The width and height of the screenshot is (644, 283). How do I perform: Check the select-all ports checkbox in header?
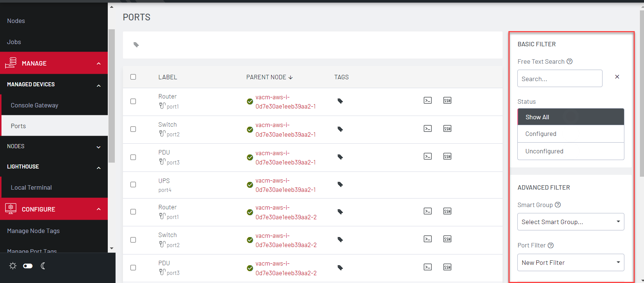[x=133, y=77]
